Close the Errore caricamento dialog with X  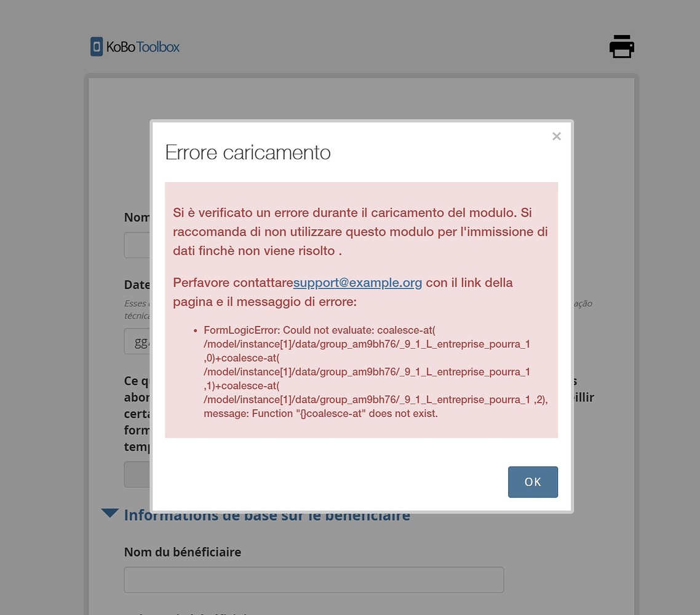[556, 136]
